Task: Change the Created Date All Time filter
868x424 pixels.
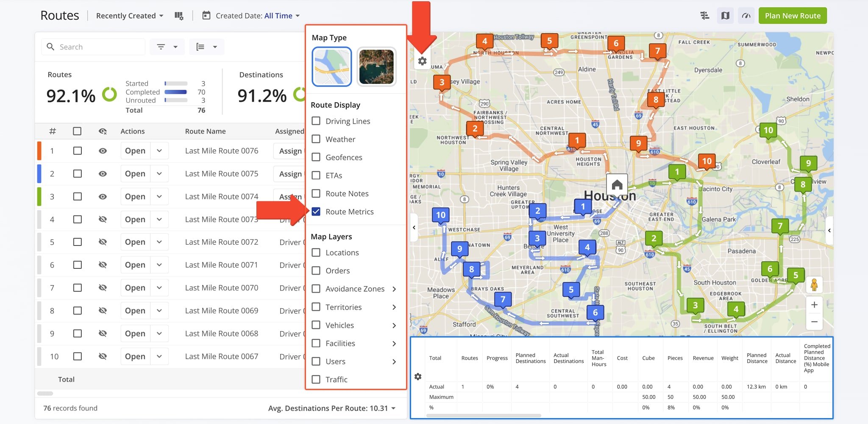Action: pos(279,16)
